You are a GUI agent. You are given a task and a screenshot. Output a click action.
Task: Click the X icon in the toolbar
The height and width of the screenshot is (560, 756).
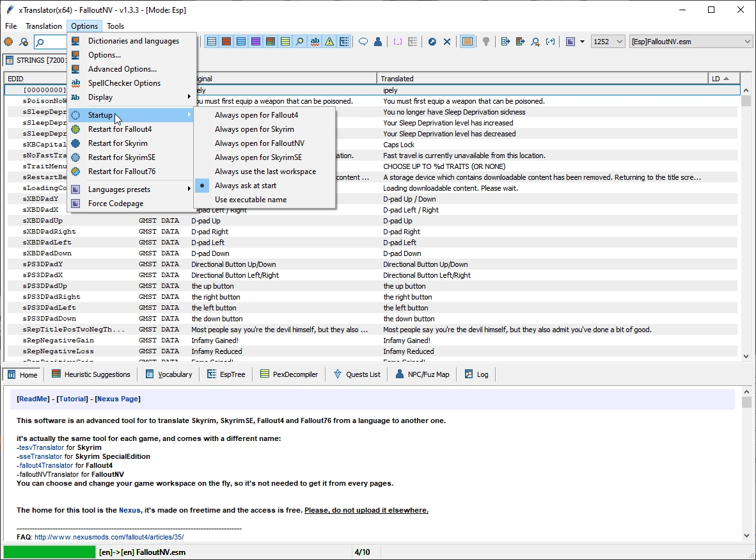[447, 42]
